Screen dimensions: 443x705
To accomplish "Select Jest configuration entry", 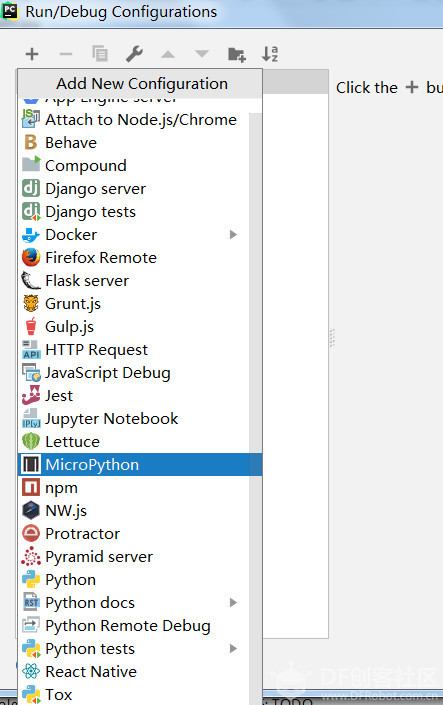I will click(x=133, y=396).
